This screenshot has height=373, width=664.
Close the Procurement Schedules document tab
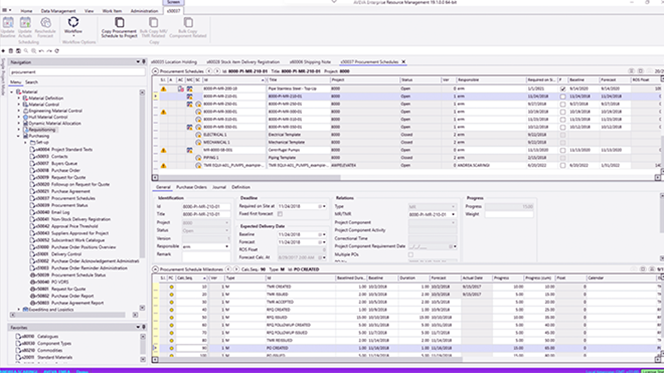point(404,62)
